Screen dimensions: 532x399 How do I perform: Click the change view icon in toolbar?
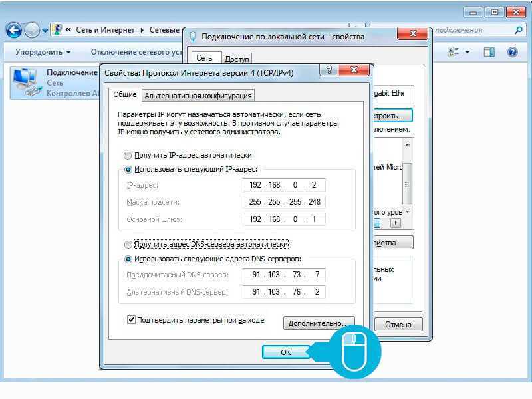point(454,52)
